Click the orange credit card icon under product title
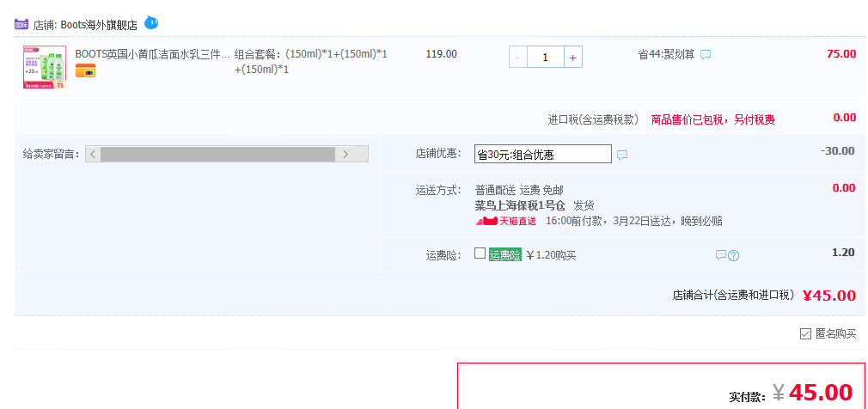 (85, 70)
